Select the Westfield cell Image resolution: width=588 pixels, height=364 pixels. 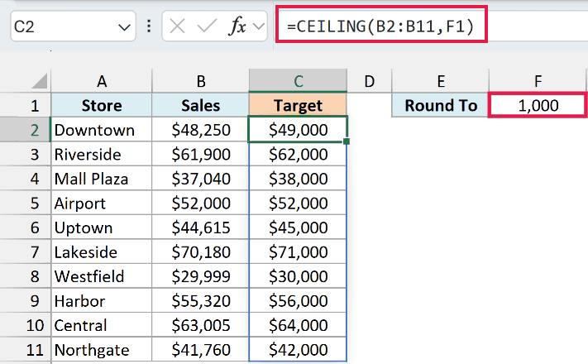pos(102,275)
